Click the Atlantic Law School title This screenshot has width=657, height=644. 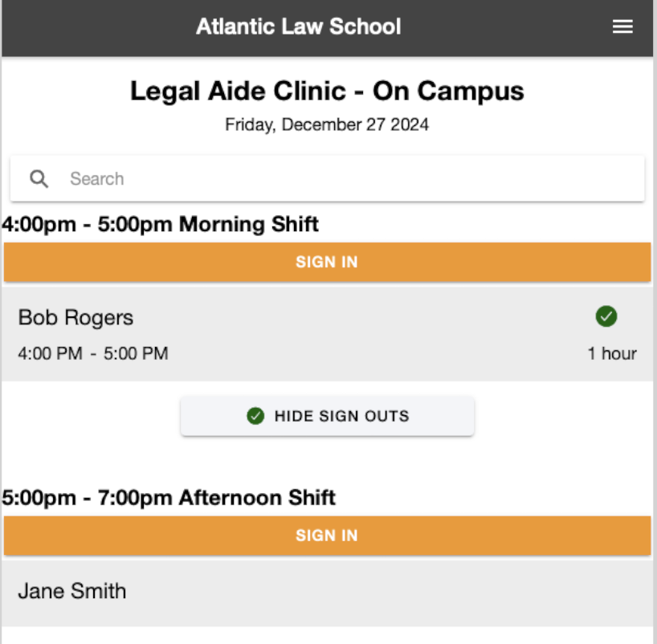coord(298,26)
